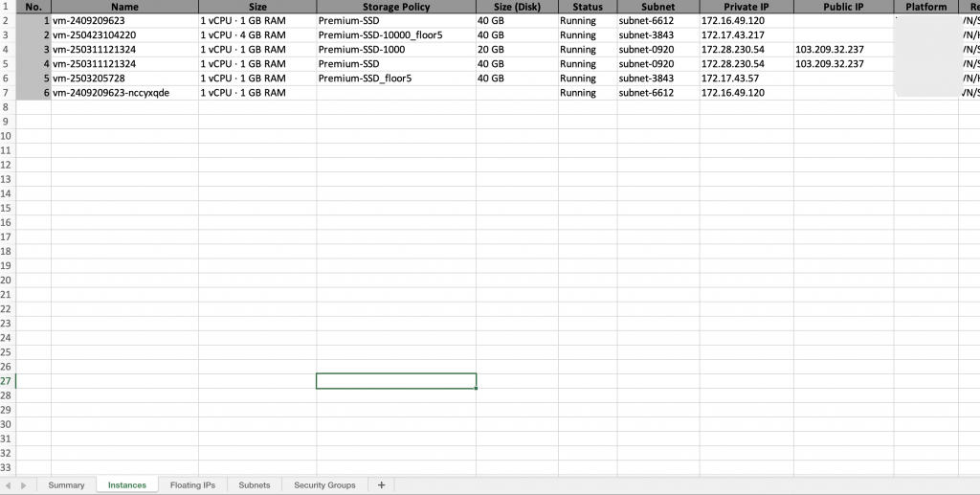Switch to the Summary sheet tab
Screen dimensions: 980x495
tap(66, 485)
